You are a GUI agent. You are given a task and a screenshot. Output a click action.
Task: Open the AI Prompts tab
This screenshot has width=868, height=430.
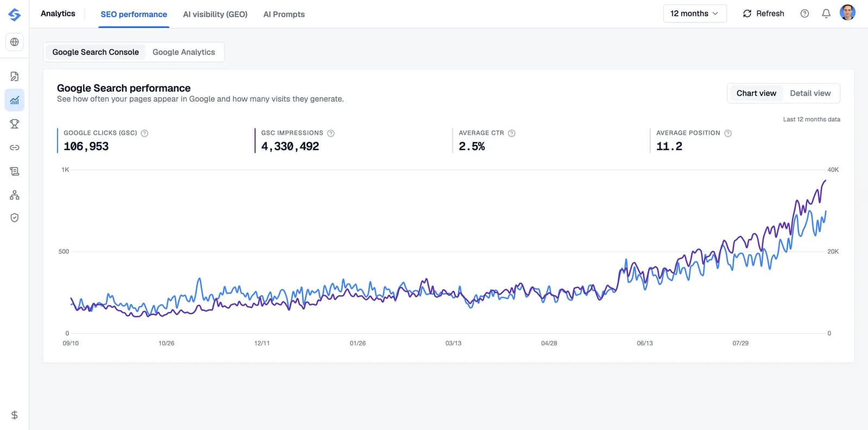pos(284,15)
